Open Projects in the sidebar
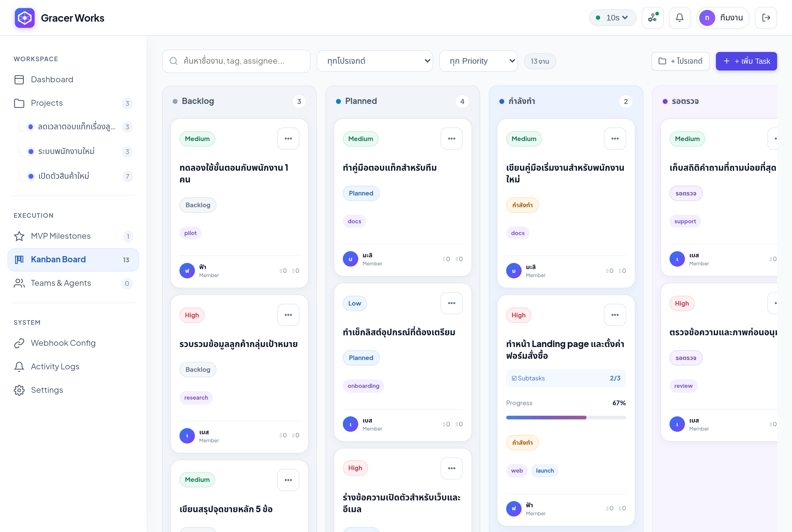 [x=73, y=103]
